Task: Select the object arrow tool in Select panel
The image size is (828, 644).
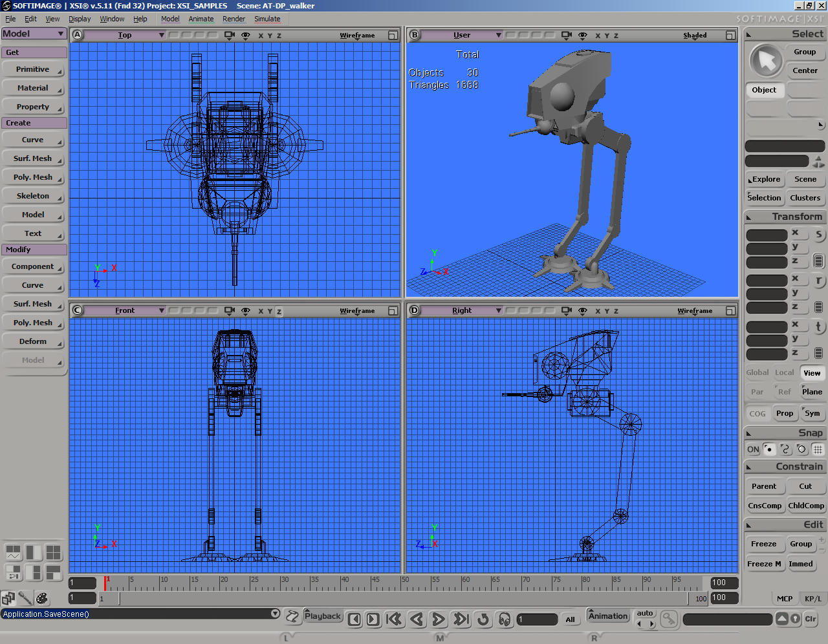Action: click(766, 61)
